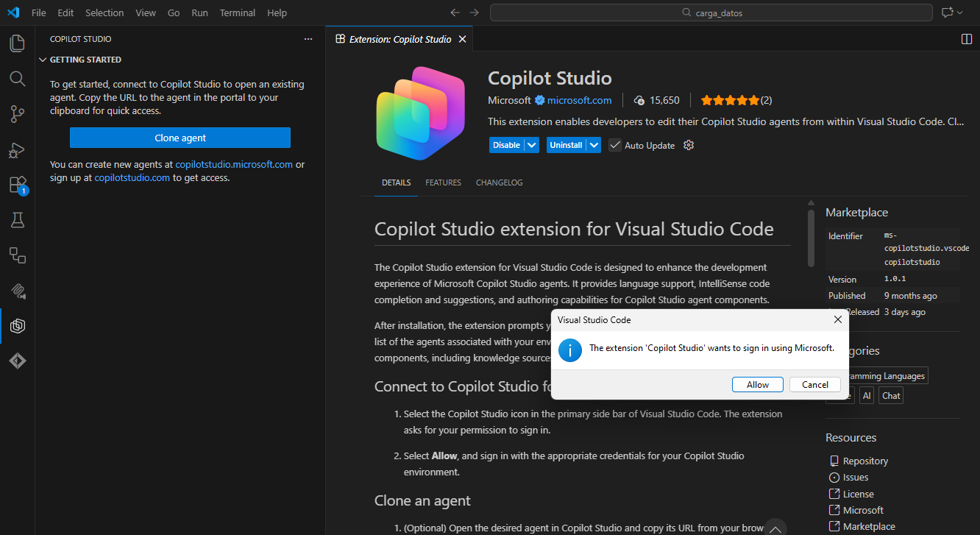Select the Source Control icon
The height and width of the screenshot is (535, 980).
(x=16, y=114)
